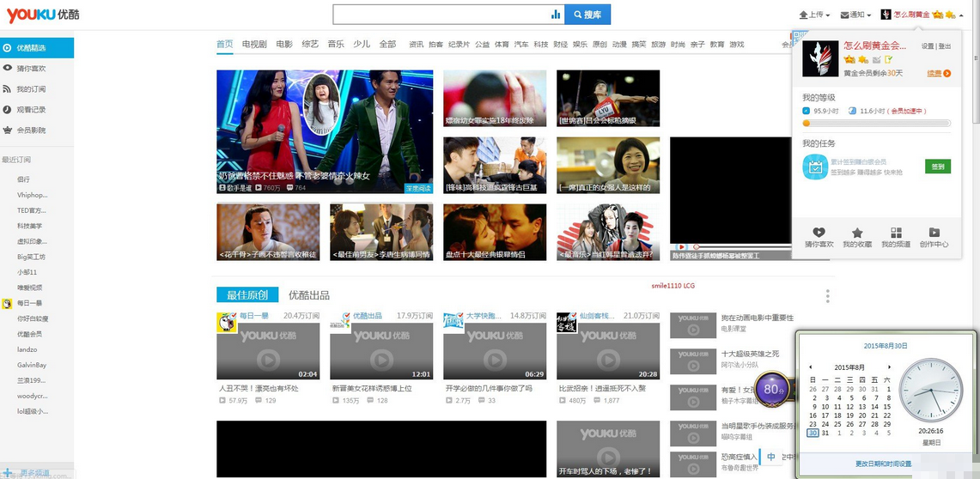Open 优酷精选 in the sidebar

[x=37, y=47]
